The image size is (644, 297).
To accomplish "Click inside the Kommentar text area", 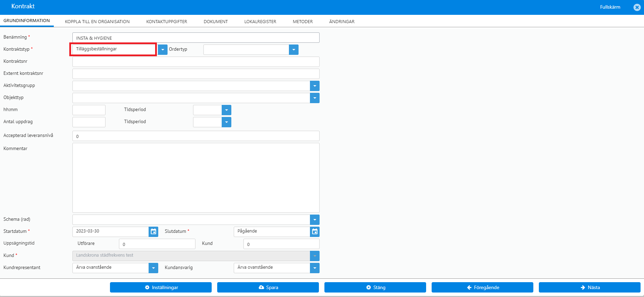I will (196, 178).
